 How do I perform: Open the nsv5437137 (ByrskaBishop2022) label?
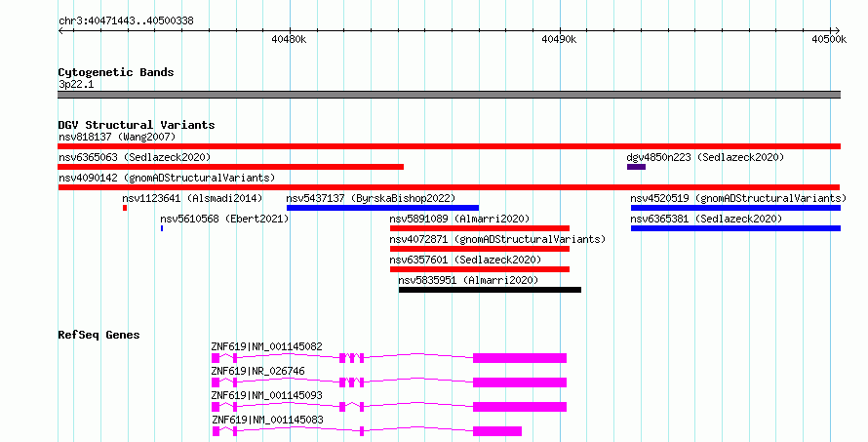pos(371,198)
